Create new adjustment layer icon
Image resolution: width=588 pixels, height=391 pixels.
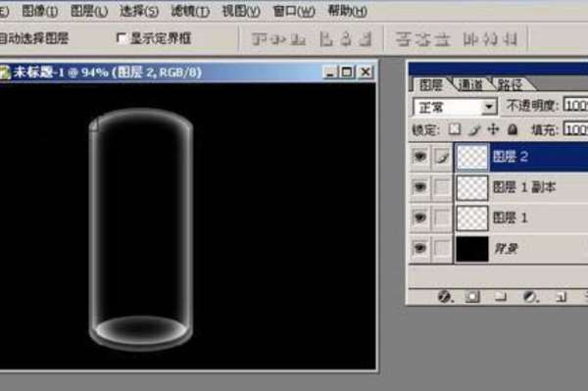tap(530, 297)
